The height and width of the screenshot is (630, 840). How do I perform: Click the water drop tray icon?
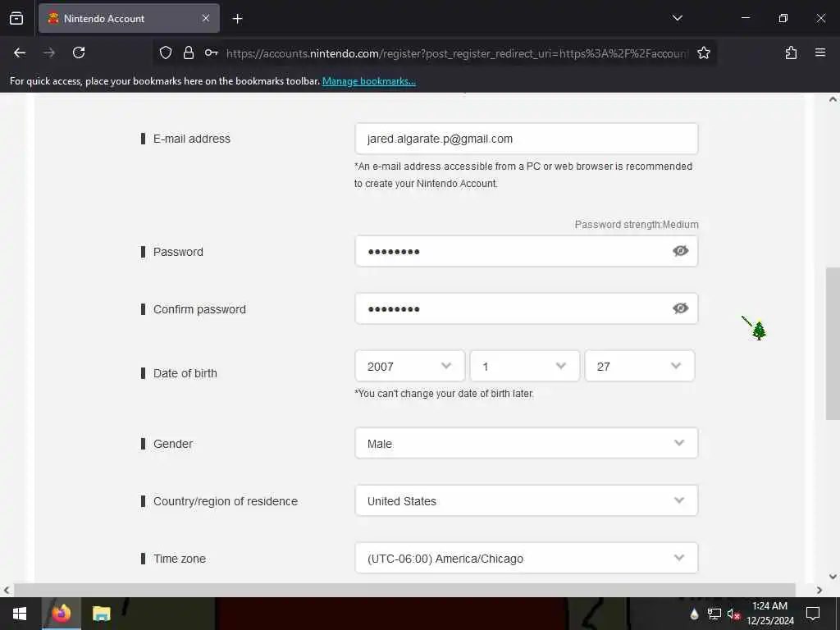click(x=694, y=614)
